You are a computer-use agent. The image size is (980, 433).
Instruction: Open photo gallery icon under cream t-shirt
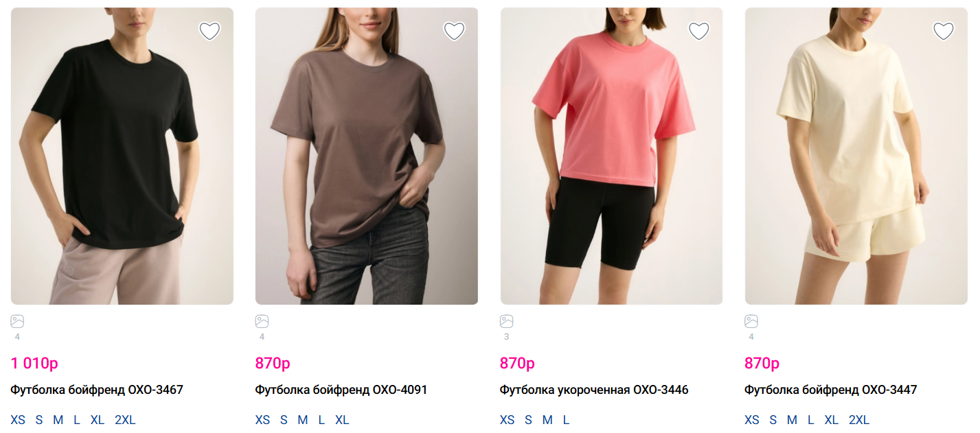(x=751, y=321)
